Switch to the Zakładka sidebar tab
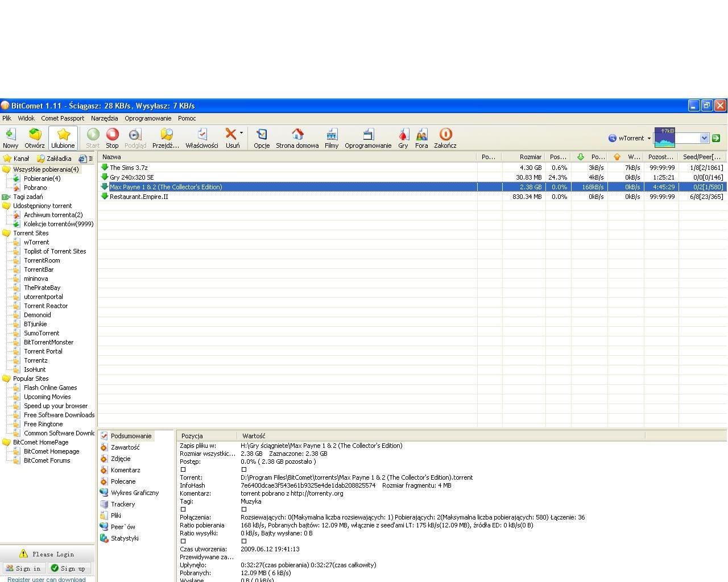 tap(55, 159)
